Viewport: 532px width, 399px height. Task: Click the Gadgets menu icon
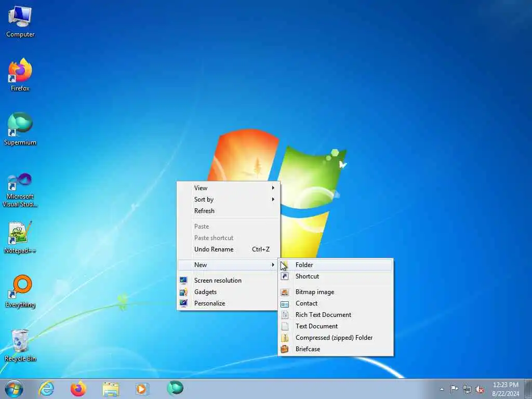tap(183, 292)
